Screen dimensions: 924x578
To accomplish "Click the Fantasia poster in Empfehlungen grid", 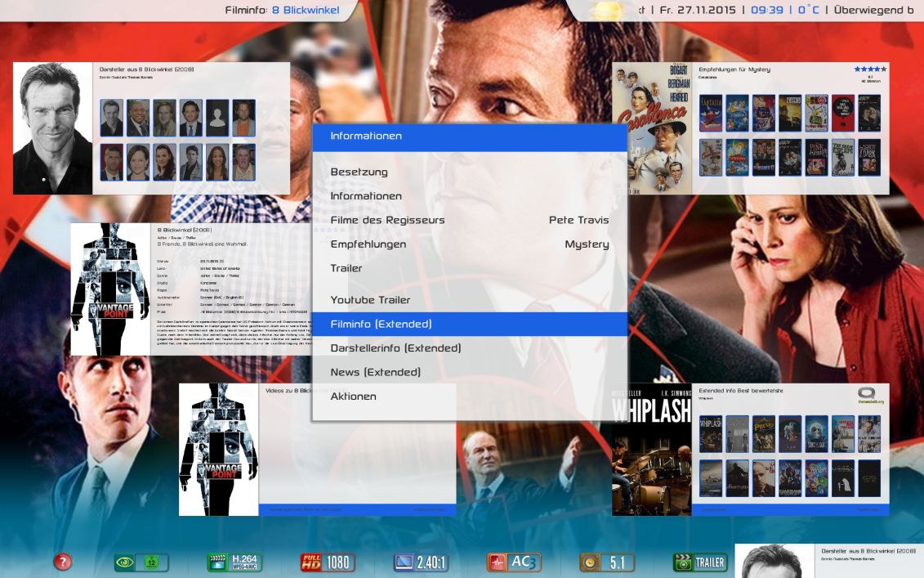I will (x=711, y=113).
